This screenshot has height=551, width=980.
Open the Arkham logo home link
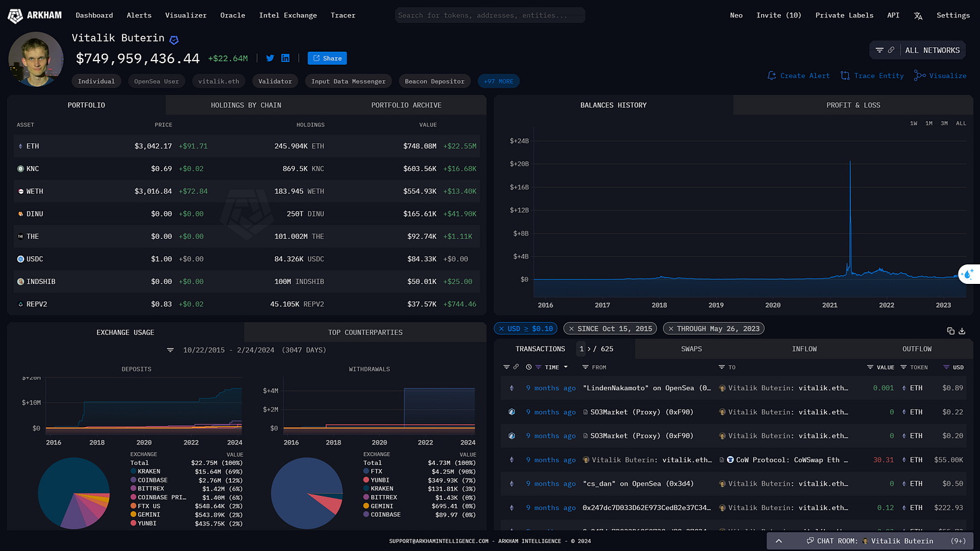(34, 15)
